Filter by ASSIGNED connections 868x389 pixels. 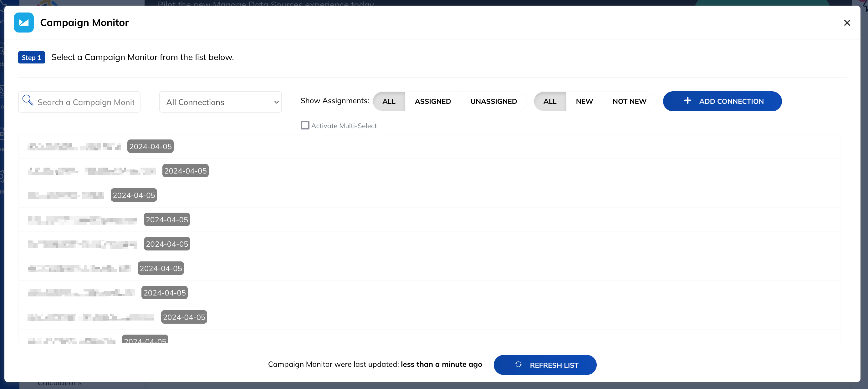(433, 101)
